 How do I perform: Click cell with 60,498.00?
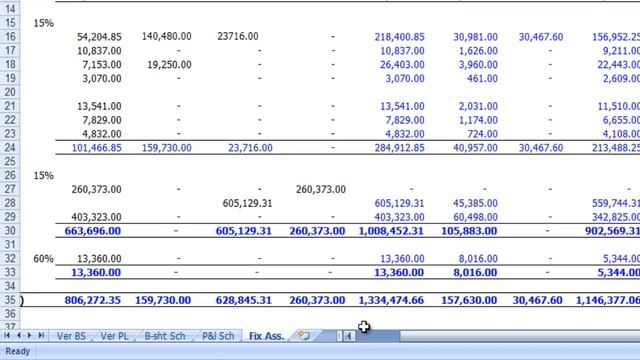pyautogui.click(x=476, y=217)
